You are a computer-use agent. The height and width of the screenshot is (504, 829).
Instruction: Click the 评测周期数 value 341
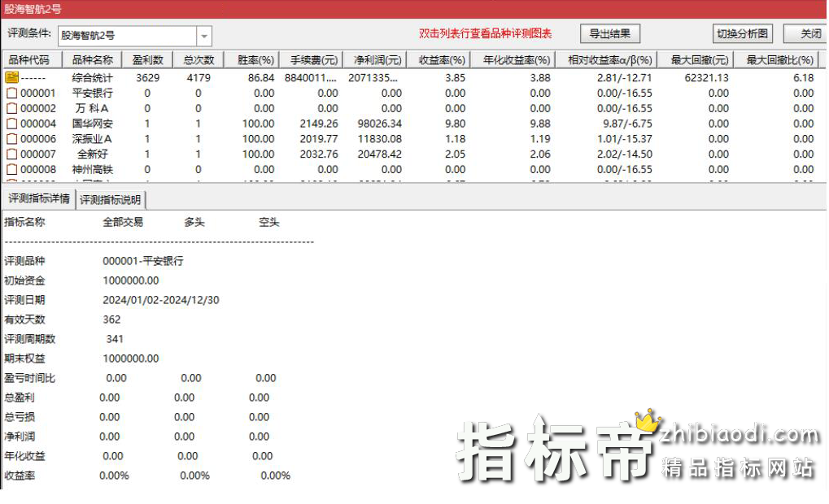tap(115, 339)
